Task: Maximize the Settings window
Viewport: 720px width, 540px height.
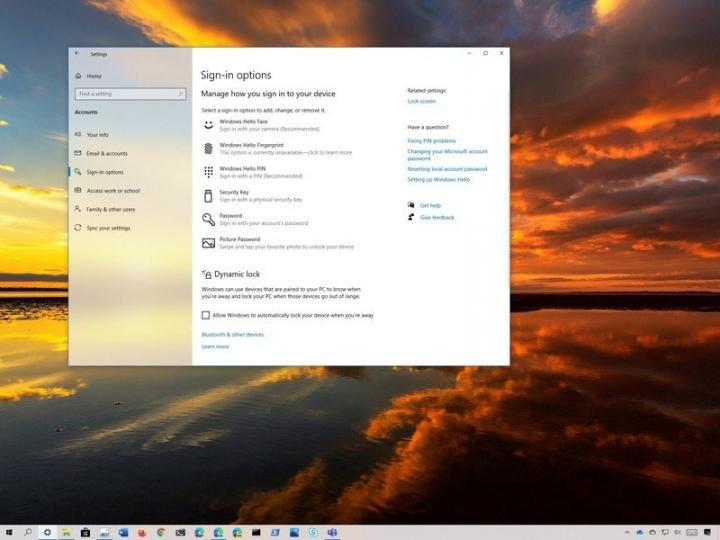Action: [485, 53]
